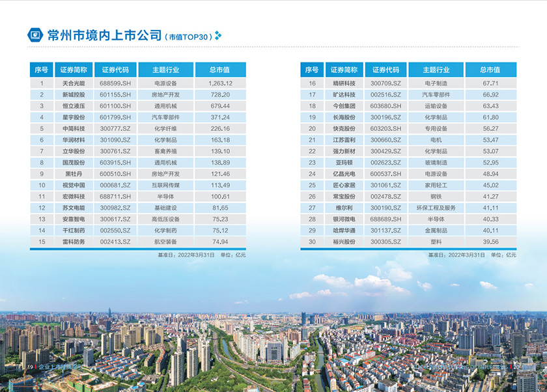Click company name "天合光能"

(74, 83)
